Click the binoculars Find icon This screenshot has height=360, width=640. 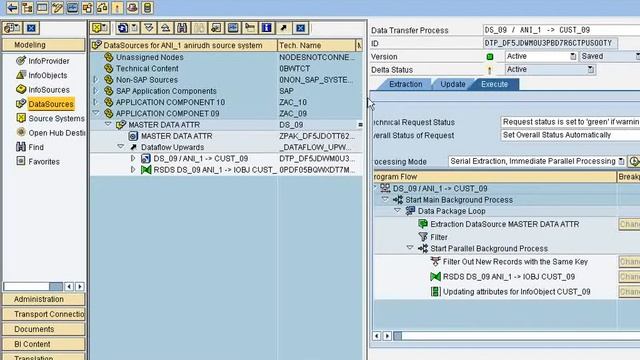coord(182,28)
